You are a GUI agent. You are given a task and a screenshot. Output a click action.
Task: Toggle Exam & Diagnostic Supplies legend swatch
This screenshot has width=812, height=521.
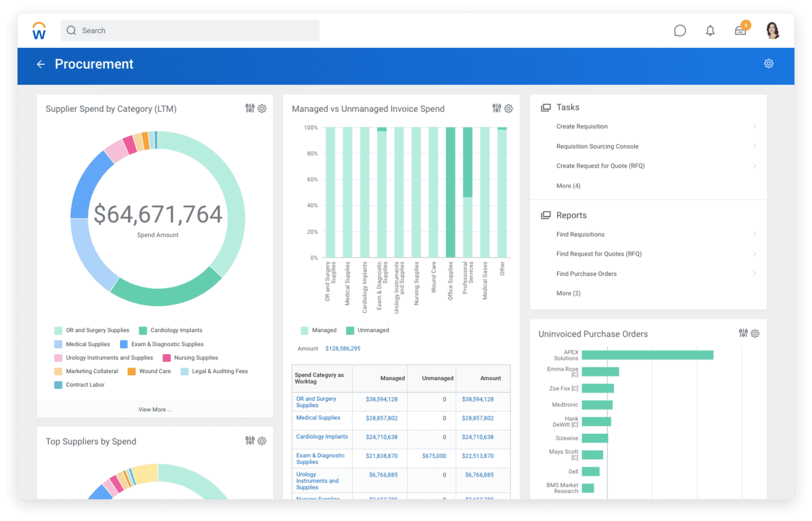point(124,344)
